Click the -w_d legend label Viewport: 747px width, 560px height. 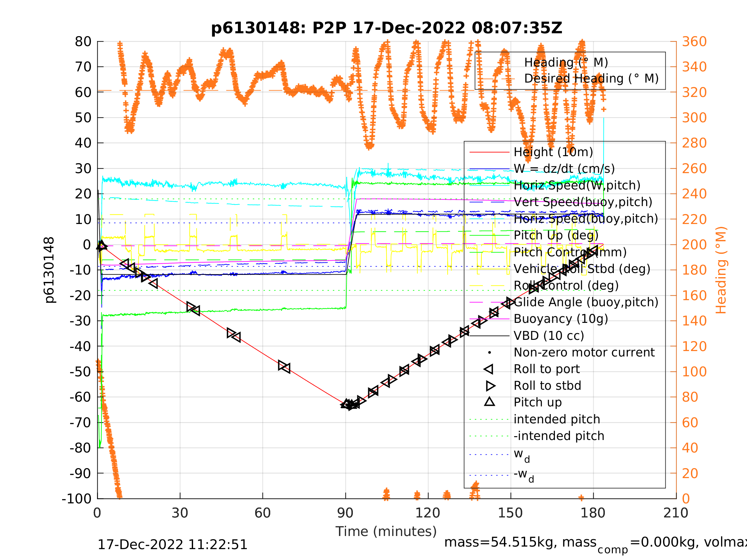(524, 475)
